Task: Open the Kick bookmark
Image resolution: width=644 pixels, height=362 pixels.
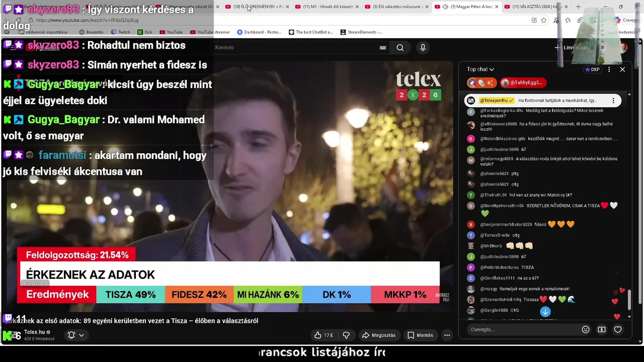Action: pos(144,32)
